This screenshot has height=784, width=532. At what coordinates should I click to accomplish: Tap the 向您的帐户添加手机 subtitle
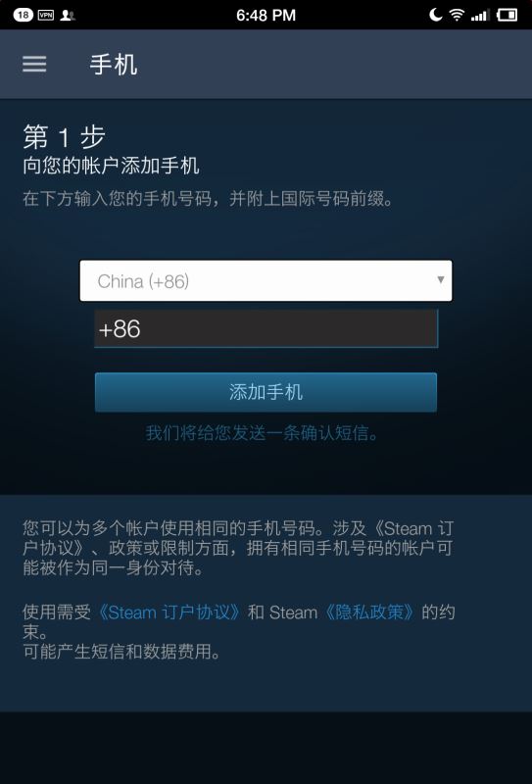coord(111,166)
